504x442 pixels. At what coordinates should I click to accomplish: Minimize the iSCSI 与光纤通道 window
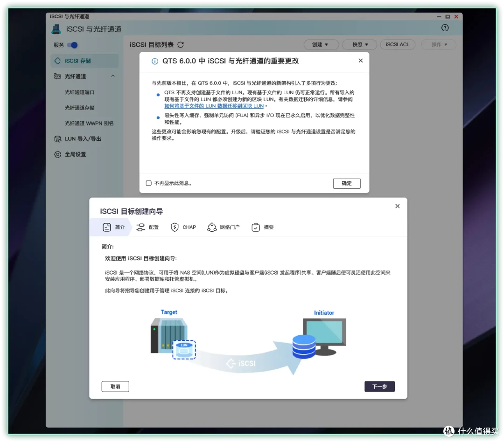click(x=439, y=16)
